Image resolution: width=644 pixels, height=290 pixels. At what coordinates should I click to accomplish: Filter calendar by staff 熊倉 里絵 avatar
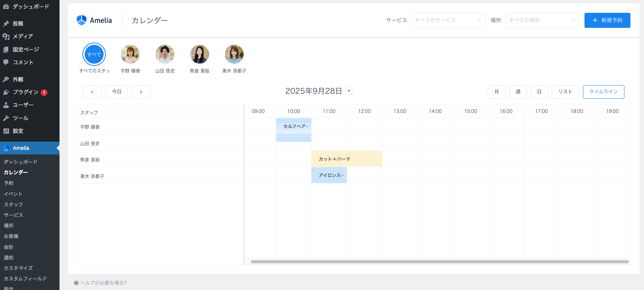pos(200,55)
